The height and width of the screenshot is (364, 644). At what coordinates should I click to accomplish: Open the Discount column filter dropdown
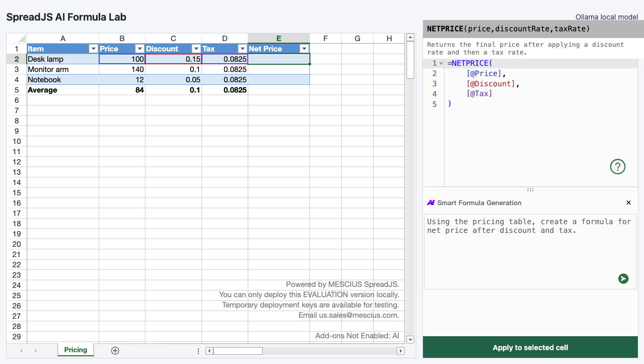coord(196,49)
